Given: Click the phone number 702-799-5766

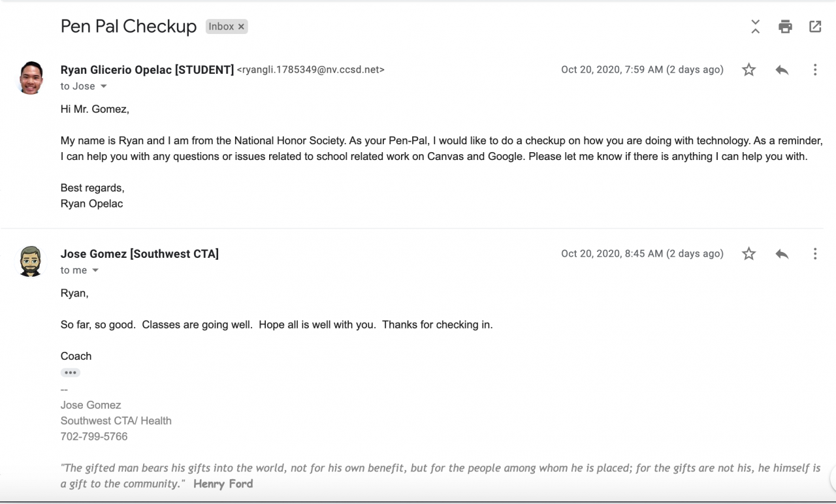Looking at the screenshot, I should click(94, 437).
